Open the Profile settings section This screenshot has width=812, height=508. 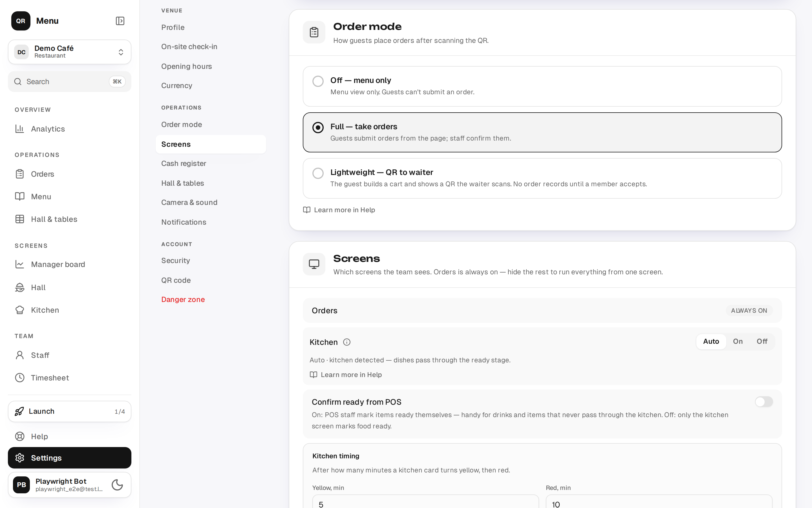[211, 27]
